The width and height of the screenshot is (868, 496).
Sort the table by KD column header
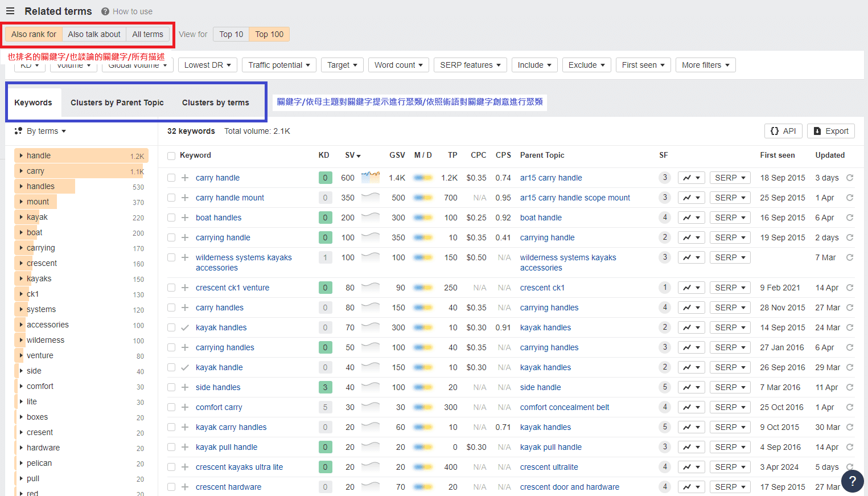tap(324, 155)
